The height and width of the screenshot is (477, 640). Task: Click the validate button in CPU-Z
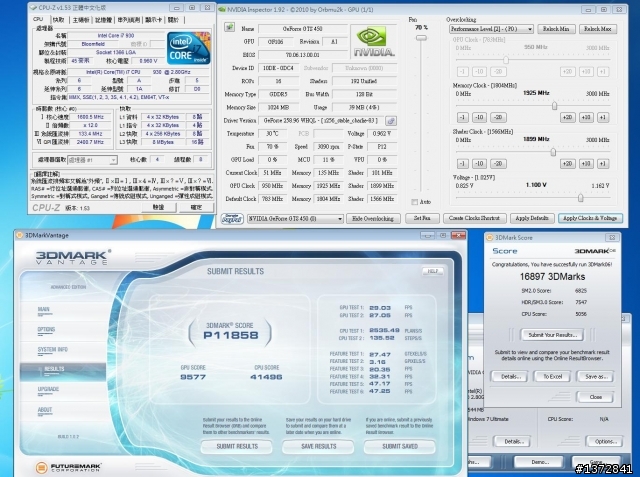coord(158,207)
